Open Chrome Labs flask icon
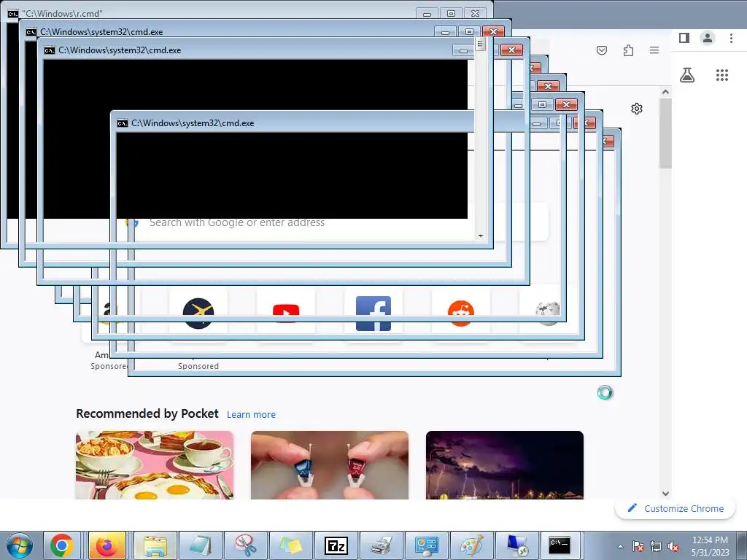The height and width of the screenshot is (560, 747). coord(687,75)
